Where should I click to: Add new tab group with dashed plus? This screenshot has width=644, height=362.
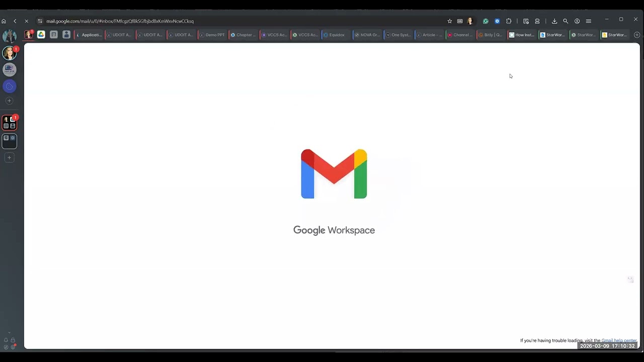(9, 157)
